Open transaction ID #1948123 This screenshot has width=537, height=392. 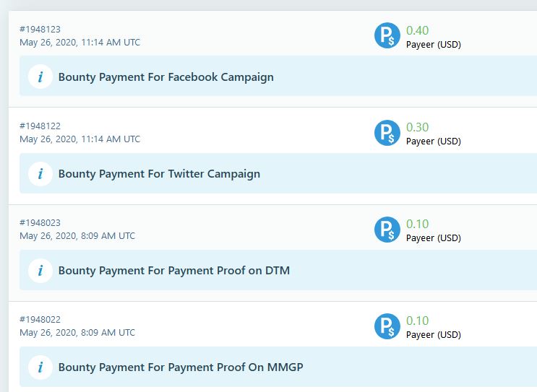click(x=40, y=30)
